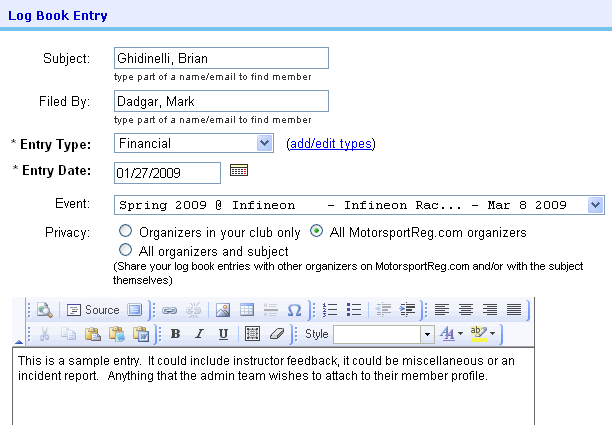Edit the Entry Date field

pyautogui.click(x=167, y=173)
